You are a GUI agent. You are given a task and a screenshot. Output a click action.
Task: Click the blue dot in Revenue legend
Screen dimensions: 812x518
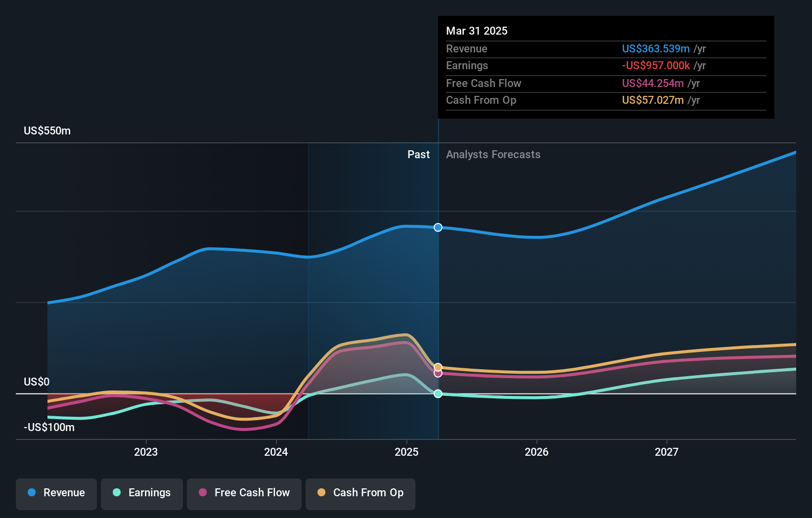click(x=32, y=492)
